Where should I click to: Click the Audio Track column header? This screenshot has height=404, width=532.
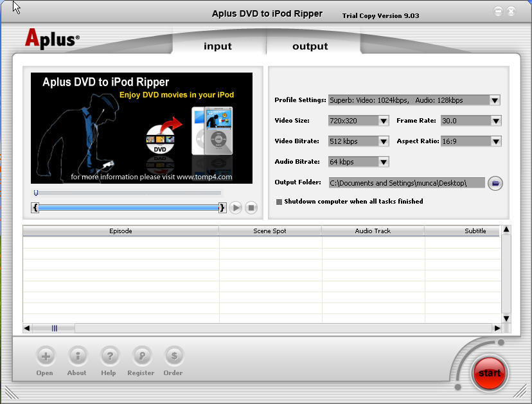click(x=373, y=231)
